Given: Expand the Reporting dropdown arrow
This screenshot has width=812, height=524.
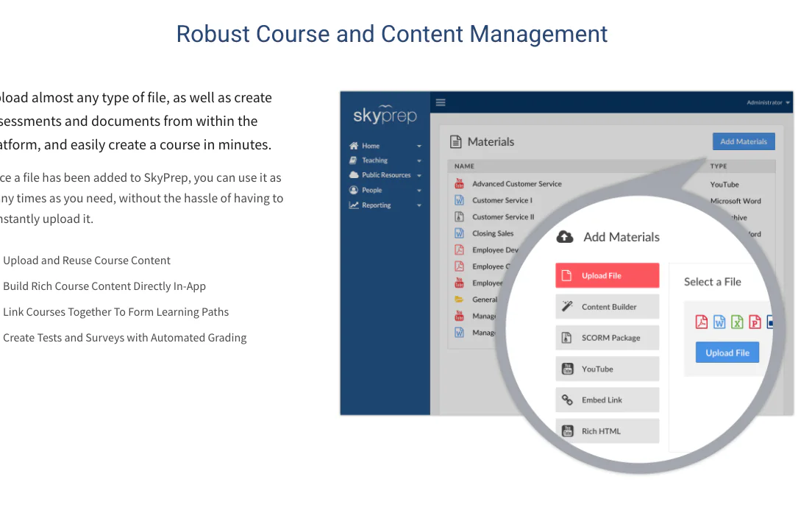Looking at the screenshot, I should [x=419, y=205].
